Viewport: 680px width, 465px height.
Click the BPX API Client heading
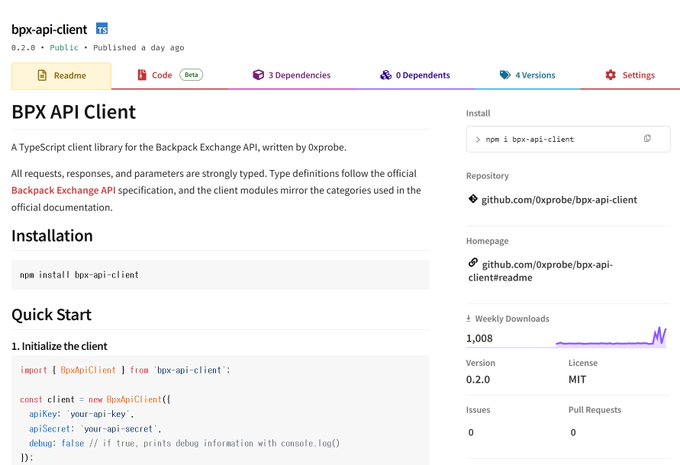74,112
